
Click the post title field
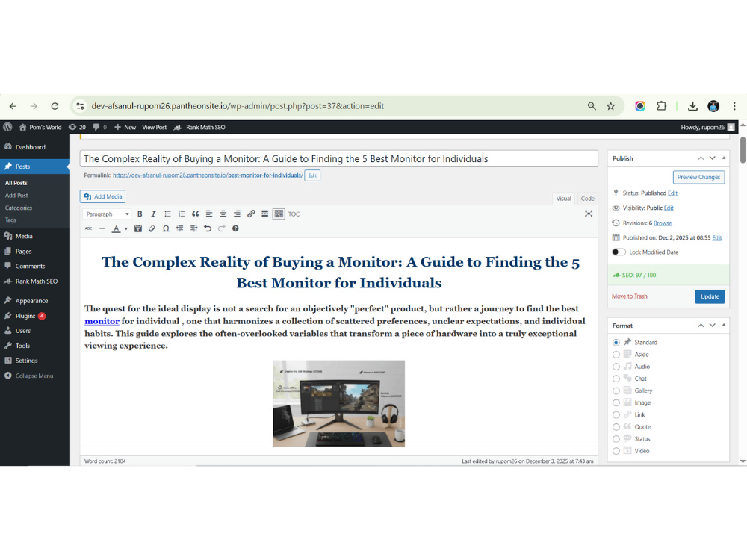click(x=338, y=158)
